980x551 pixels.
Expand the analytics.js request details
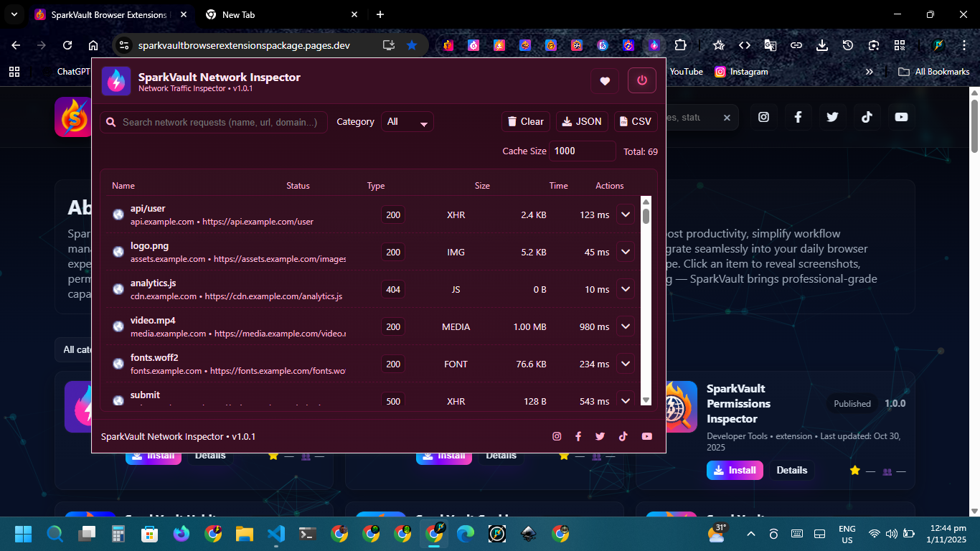point(626,289)
